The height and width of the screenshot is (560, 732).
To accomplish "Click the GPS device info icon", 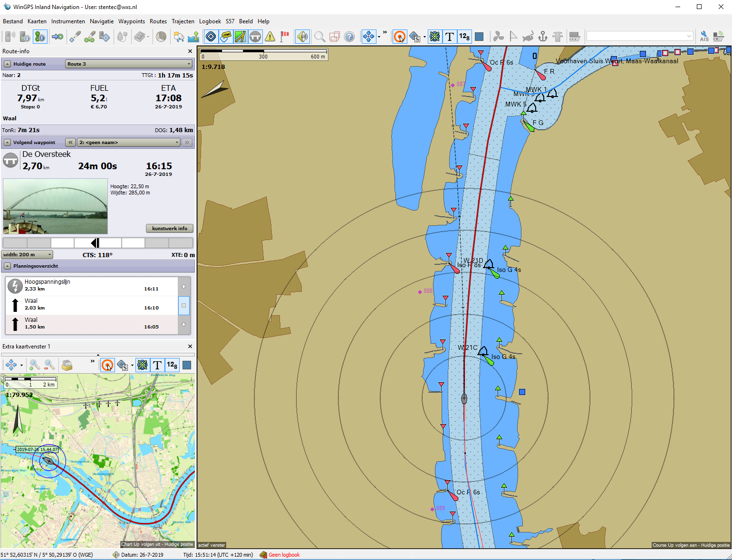I will 25,37.
